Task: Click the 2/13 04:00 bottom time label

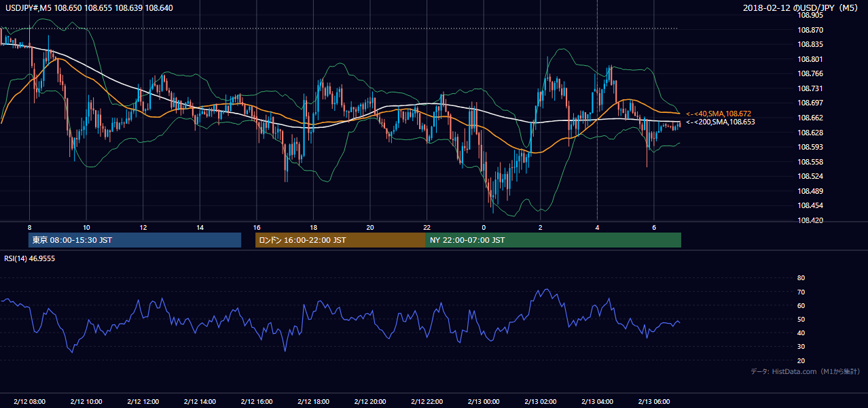Action: [x=597, y=402]
